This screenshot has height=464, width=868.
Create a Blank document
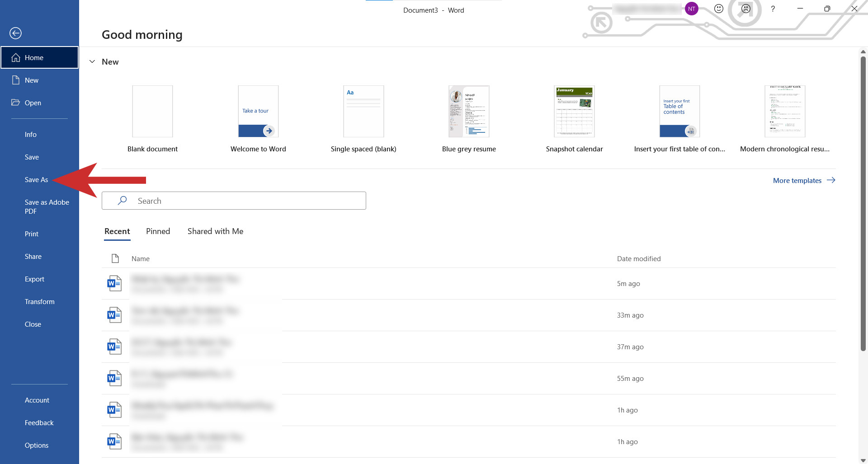point(152,112)
